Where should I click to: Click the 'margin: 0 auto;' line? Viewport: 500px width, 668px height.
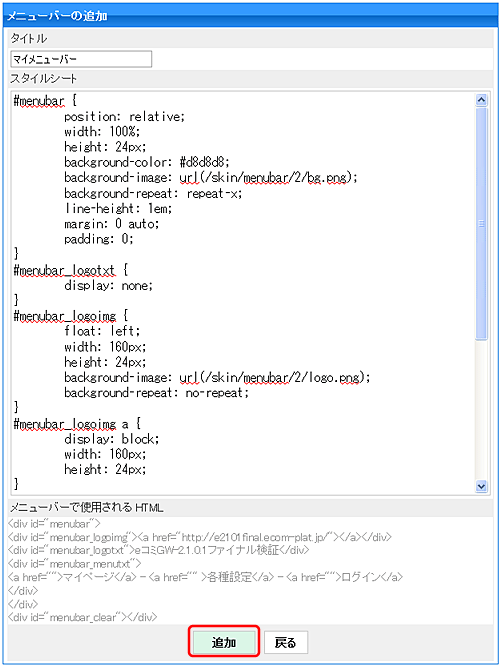pyautogui.click(x=112, y=224)
